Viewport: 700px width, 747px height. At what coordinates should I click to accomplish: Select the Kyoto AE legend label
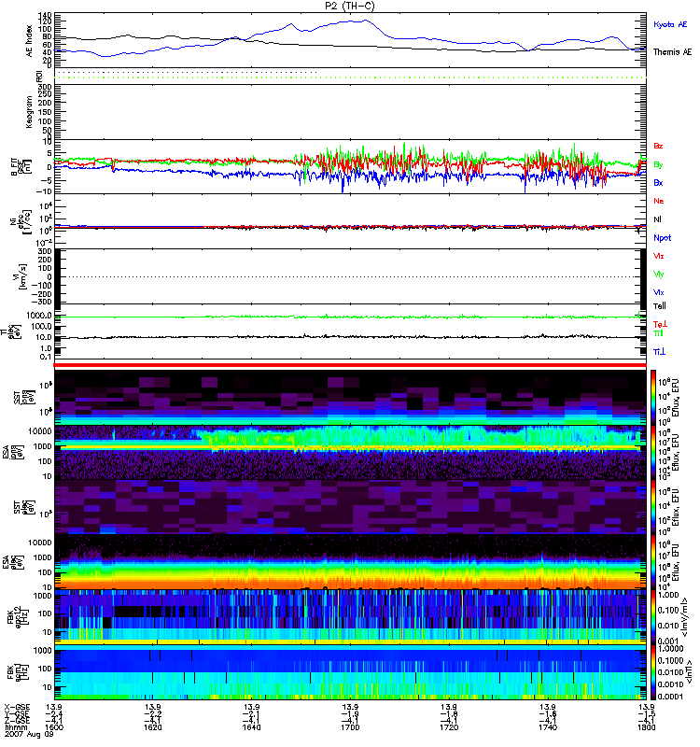click(670, 25)
